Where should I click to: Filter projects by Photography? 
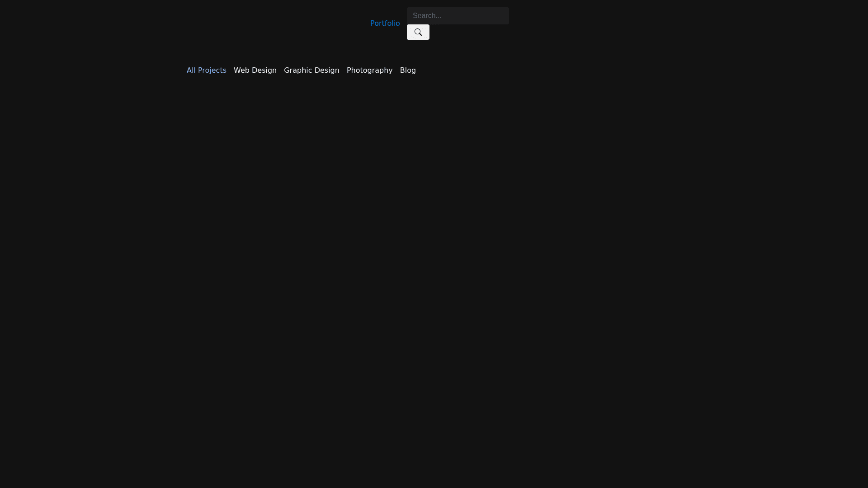[369, 70]
